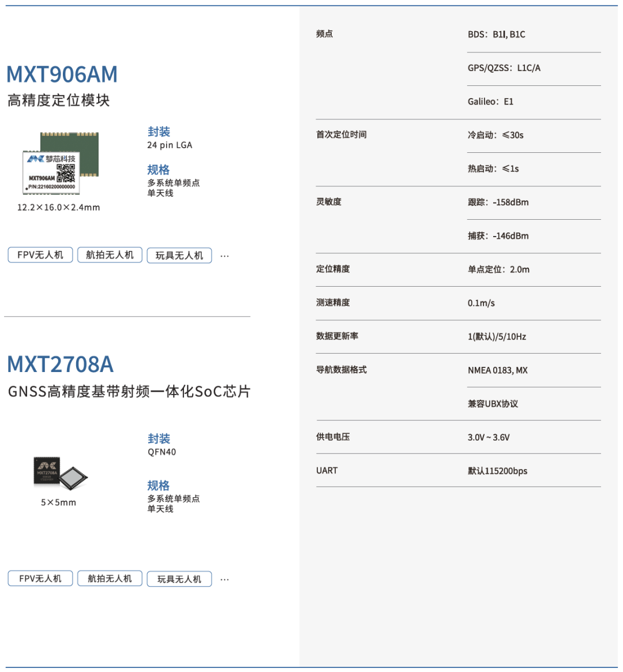Click the 首次定位时间 row label
The height and width of the screenshot is (672, 623).
(341, 134)
